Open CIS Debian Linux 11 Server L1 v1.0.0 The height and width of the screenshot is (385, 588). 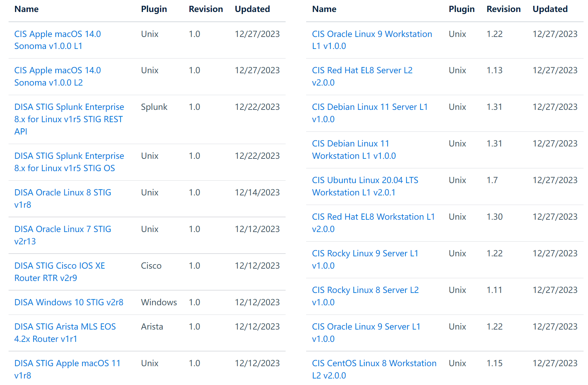tap(370, 113)
